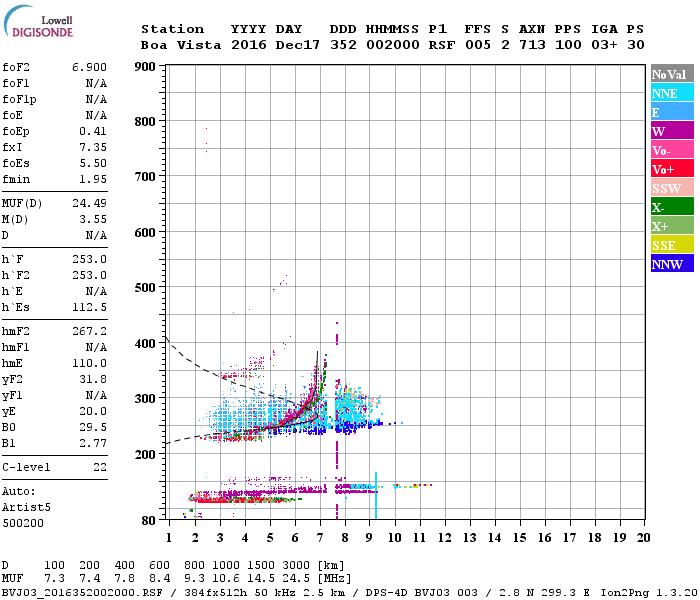700x600 pixels.
Task: Click the yE value 20.0
Action: [93, 412]
